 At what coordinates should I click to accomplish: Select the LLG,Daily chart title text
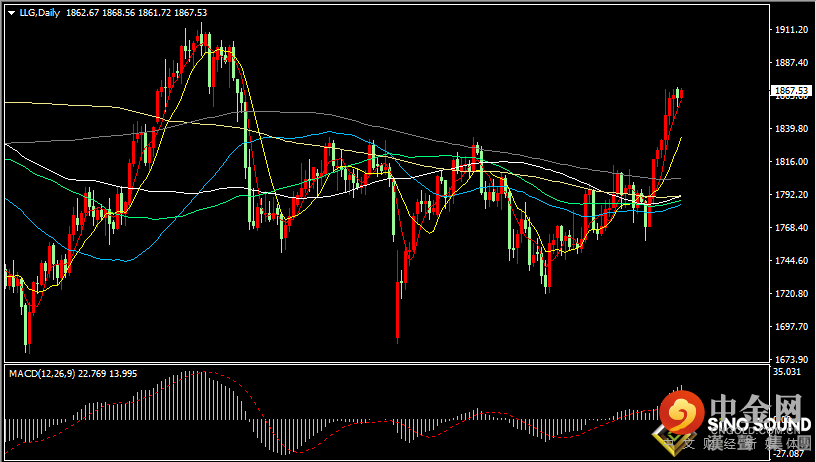point(40,13)
